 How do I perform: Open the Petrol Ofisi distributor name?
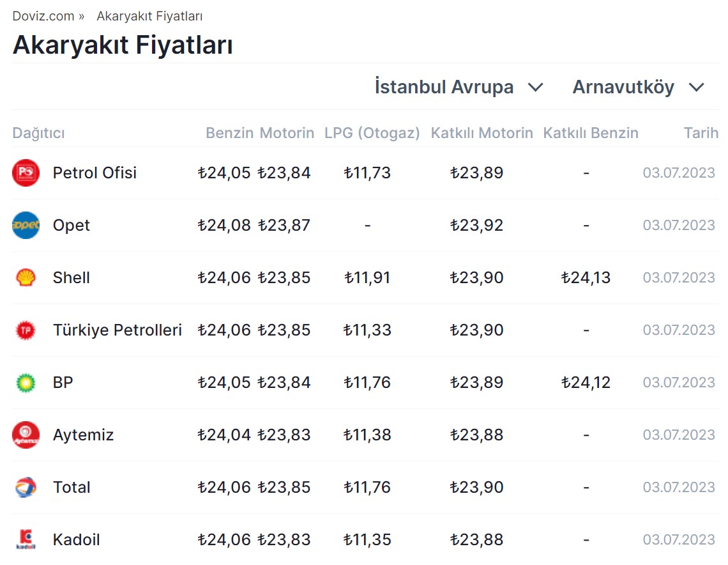tap(95, 173)
